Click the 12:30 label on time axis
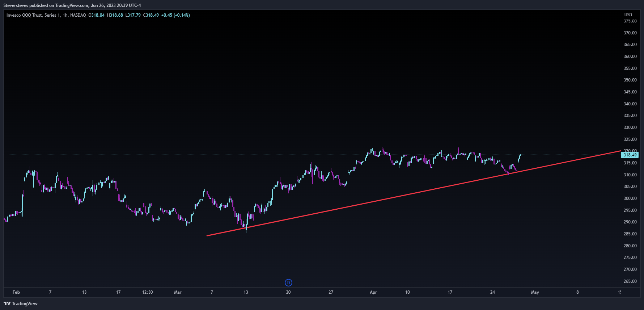This screenshot has height=310, width=644. coord(148,292)
